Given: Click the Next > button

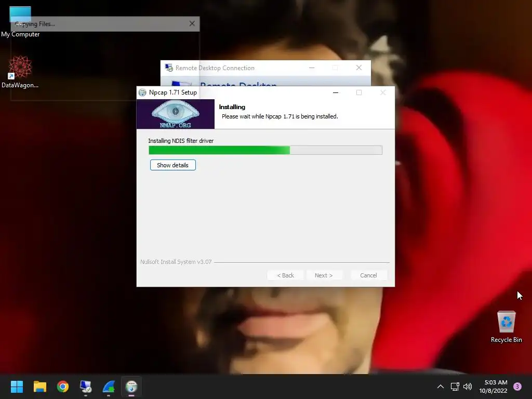Looking at the screenshot, I should (324, 275).
